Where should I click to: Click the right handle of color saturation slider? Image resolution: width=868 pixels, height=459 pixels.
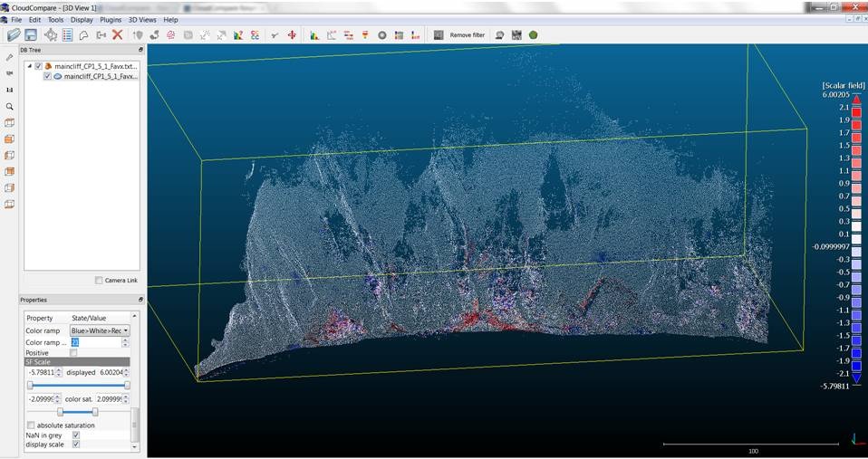[x=95, y=412]
